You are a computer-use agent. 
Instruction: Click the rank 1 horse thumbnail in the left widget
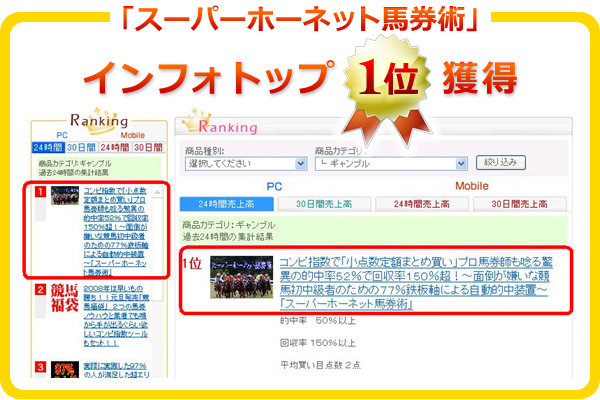click(x=65, y=196)
